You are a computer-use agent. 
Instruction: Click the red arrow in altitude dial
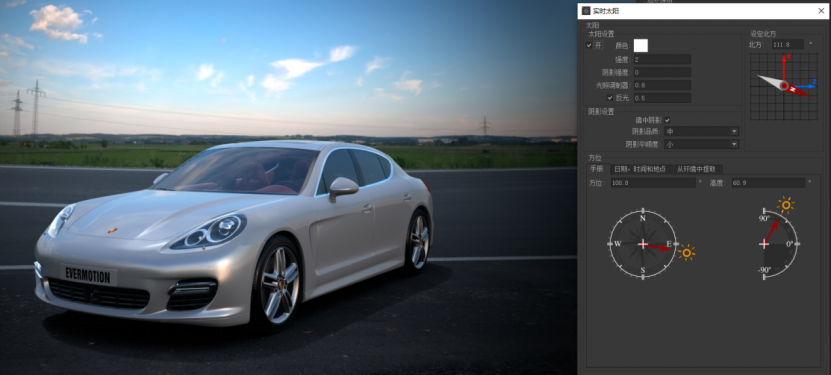coord(771,232)
